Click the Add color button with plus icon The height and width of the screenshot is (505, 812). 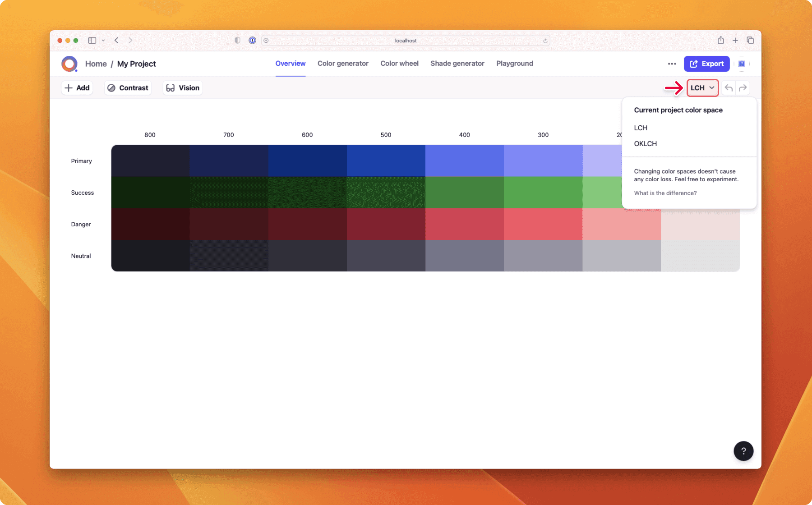(x=77, y=87)
